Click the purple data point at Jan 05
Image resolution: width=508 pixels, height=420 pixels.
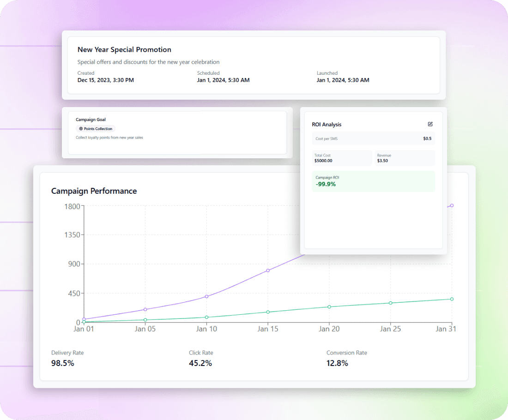(x=145, y=309)
